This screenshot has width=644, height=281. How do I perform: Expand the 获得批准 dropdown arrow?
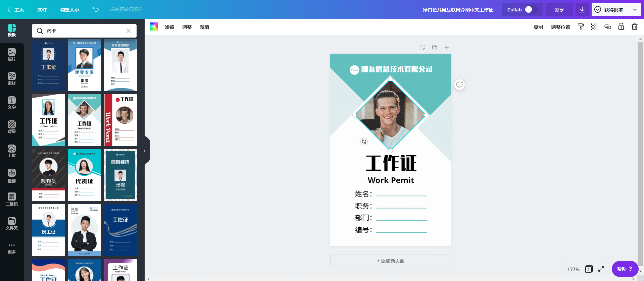click(x=635, y=9)
